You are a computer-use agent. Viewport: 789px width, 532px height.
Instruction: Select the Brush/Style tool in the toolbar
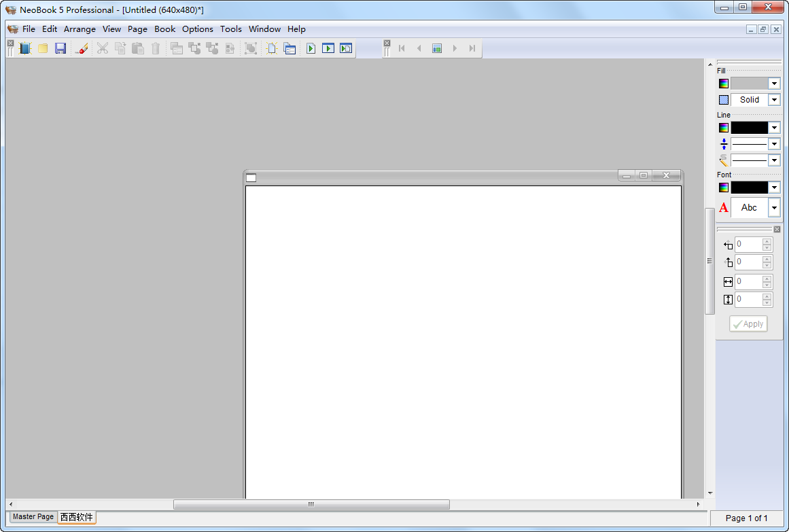click(x=82, y=48)
